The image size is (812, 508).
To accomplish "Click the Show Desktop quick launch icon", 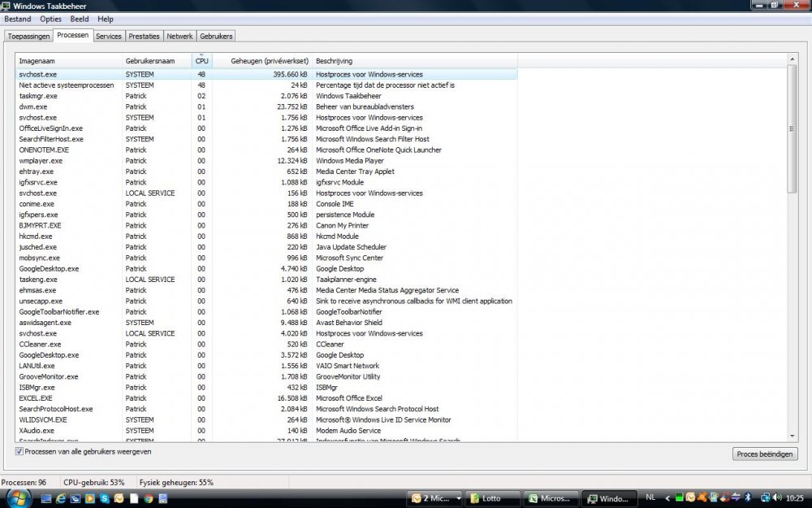I will coord(46,498).
